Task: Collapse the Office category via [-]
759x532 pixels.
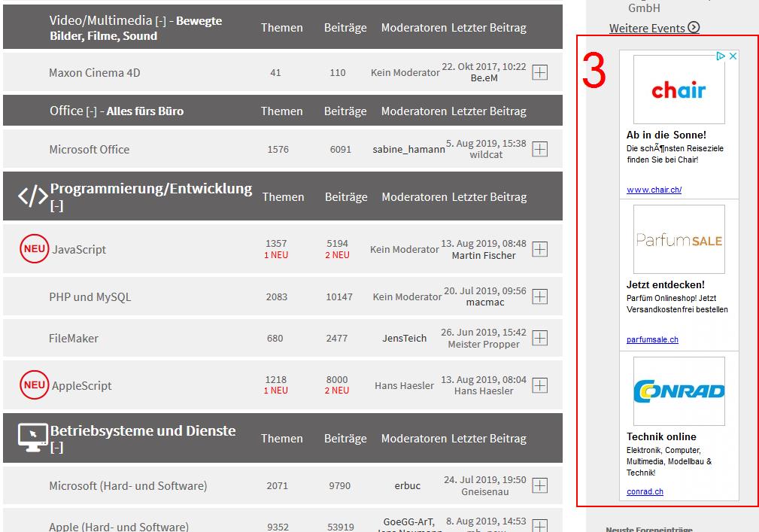Action: [92, 111]
